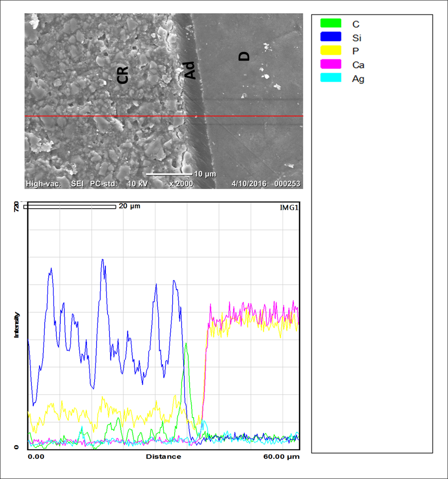Click the cyan Ag legend swatch
448x479 pixels.
(331, 78)
